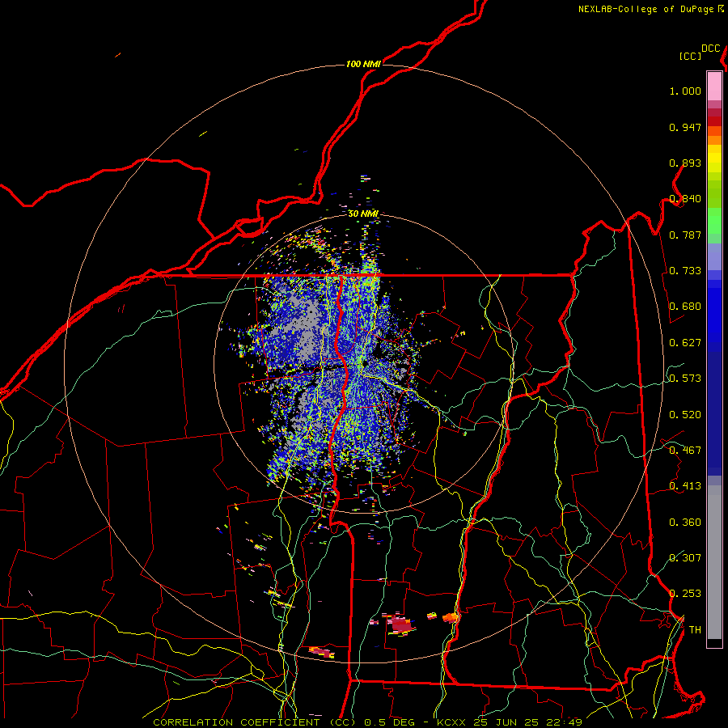728x728 pixels.
Task: Click the 50 NMI range ring label
Action: click(x=363, y=214)
